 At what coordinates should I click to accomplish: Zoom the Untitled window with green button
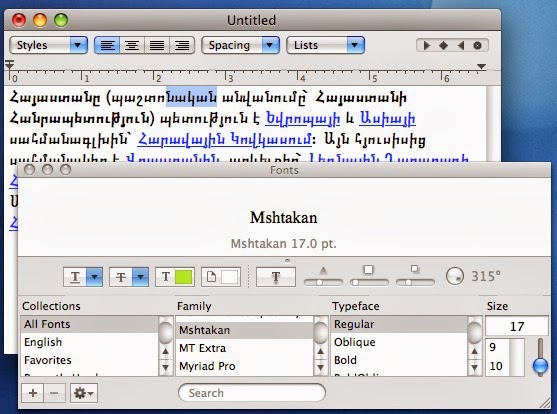pyautogui.click(x=61, y=20)
